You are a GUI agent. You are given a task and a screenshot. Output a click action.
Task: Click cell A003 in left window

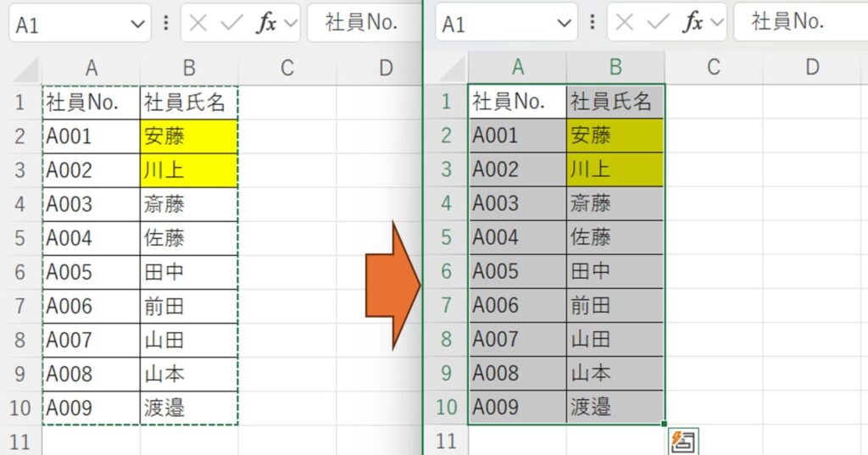click(92, 205)
